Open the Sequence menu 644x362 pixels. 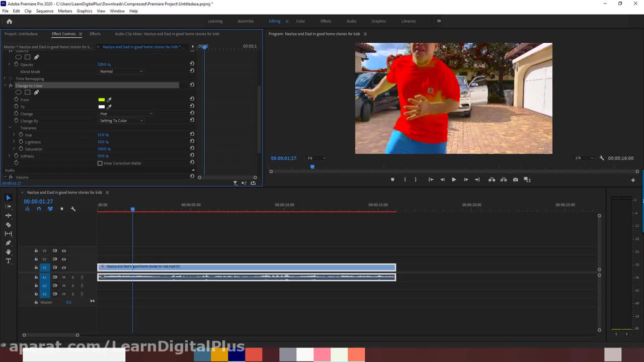[44, 11]
